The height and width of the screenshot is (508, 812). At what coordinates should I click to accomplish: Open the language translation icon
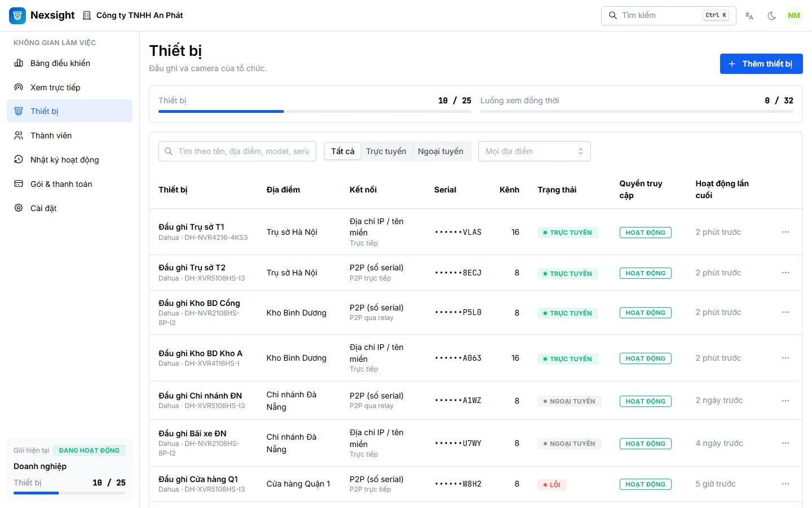coord(749,16)
